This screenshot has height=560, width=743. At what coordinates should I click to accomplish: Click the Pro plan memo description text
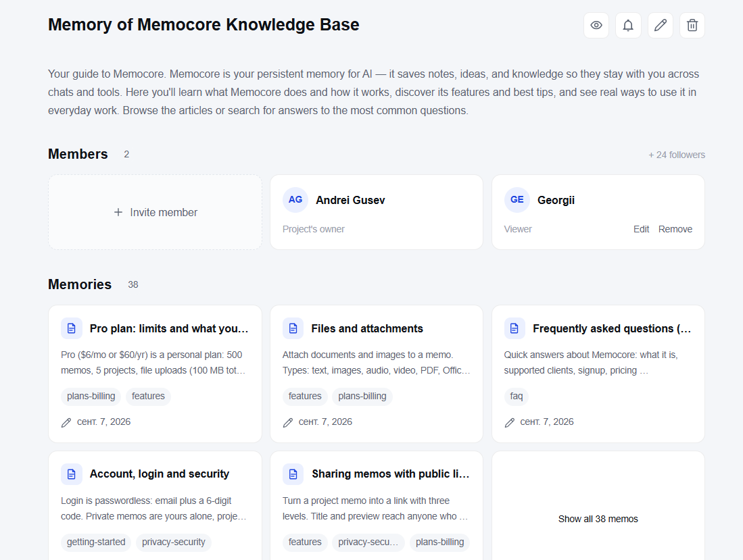click(x=153, y=363)
